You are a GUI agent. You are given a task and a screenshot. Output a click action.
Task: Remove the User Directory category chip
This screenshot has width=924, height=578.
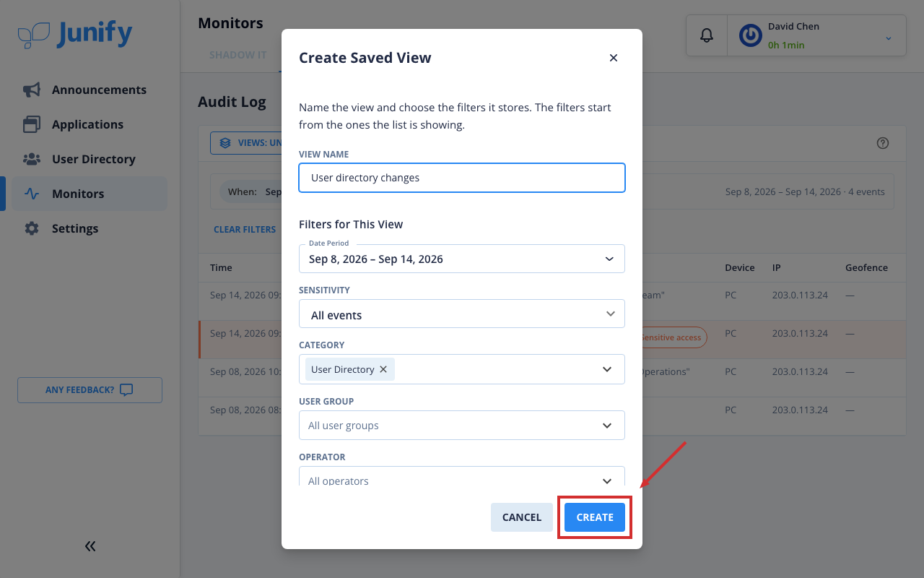pyautogui.click(x=383, y=369)
